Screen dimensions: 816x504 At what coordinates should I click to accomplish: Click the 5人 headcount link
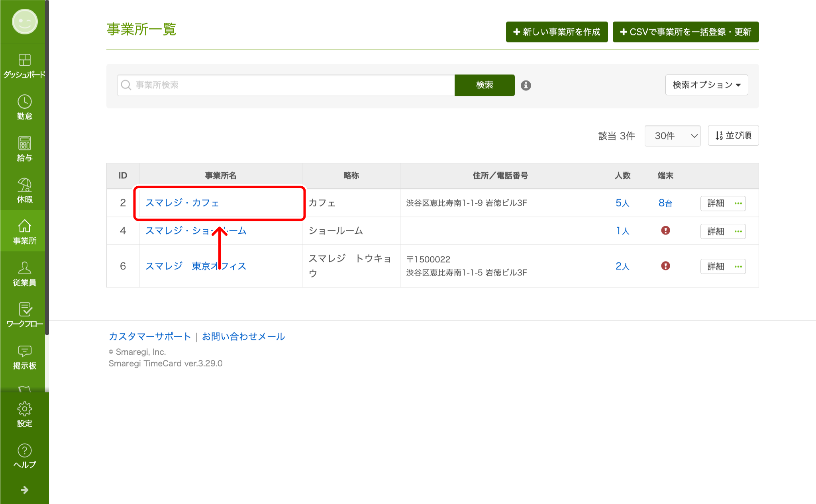tap(622, 203)
